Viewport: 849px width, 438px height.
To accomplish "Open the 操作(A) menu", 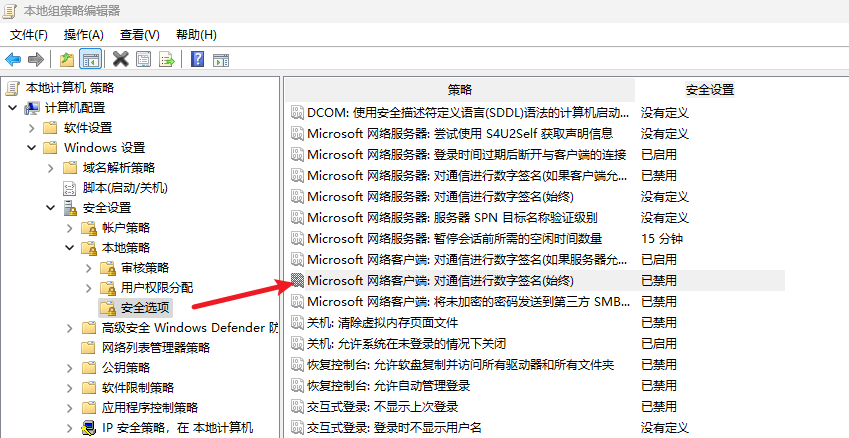I will pos(83,35).
